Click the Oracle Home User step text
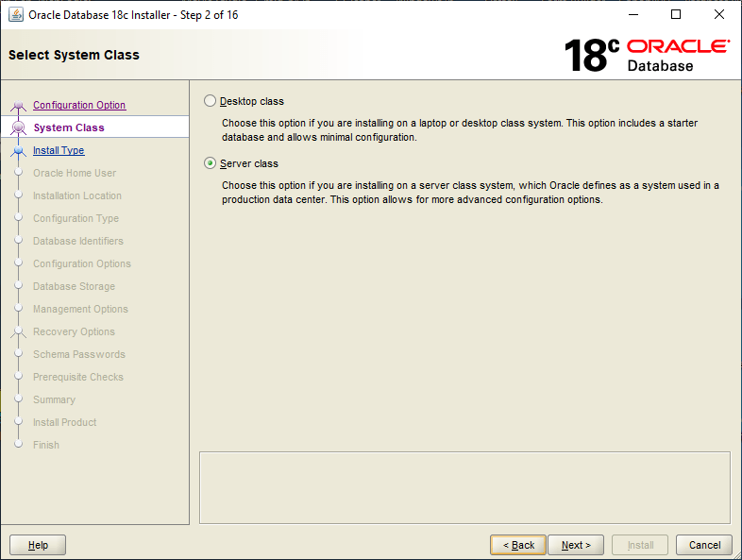 pos(75,173)
